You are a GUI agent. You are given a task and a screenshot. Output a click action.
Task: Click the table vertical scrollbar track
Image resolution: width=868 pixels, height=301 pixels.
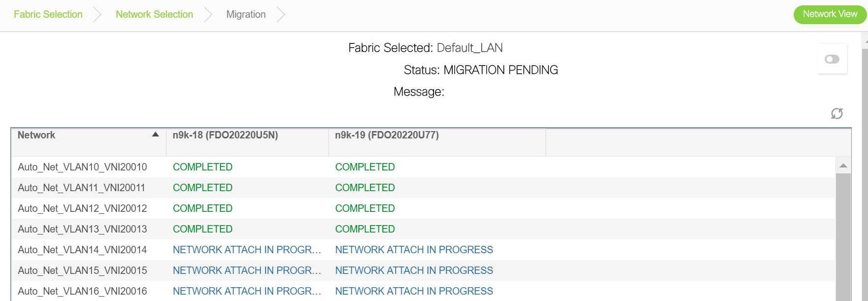843,236
